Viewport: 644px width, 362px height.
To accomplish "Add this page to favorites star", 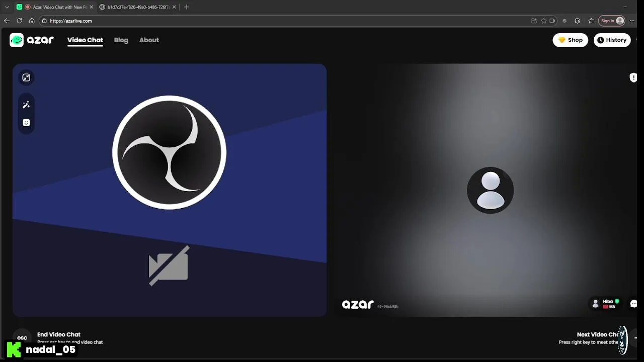I will [543, 21].
